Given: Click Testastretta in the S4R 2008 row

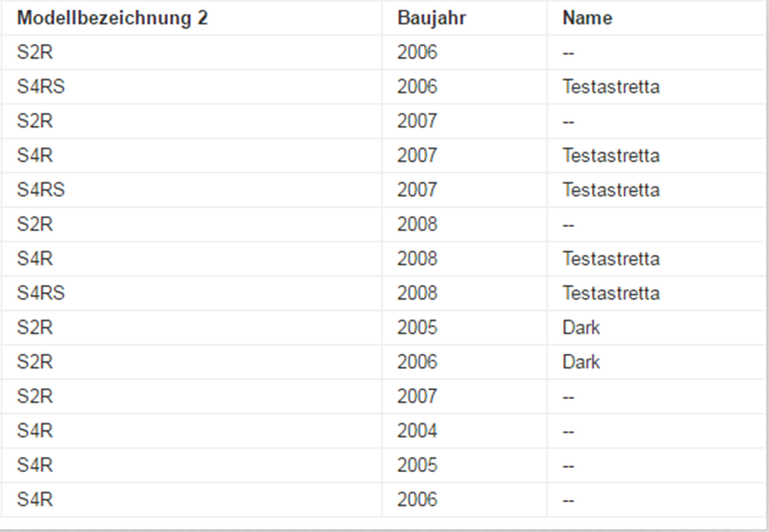Looking at the screenshot, I should pos(611,259).
